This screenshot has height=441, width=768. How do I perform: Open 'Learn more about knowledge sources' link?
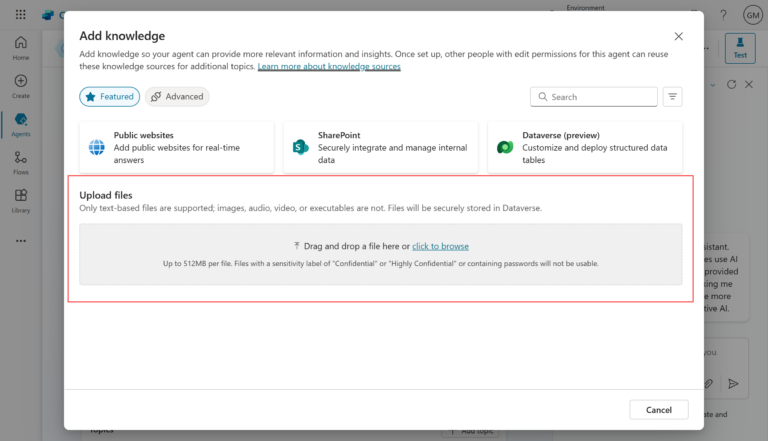329,66
